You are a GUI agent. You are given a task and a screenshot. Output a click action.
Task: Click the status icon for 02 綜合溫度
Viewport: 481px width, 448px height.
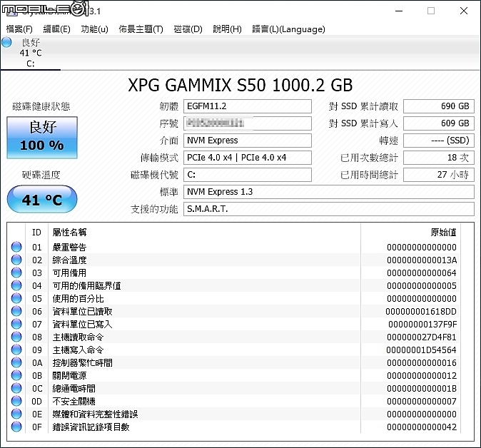16,260
